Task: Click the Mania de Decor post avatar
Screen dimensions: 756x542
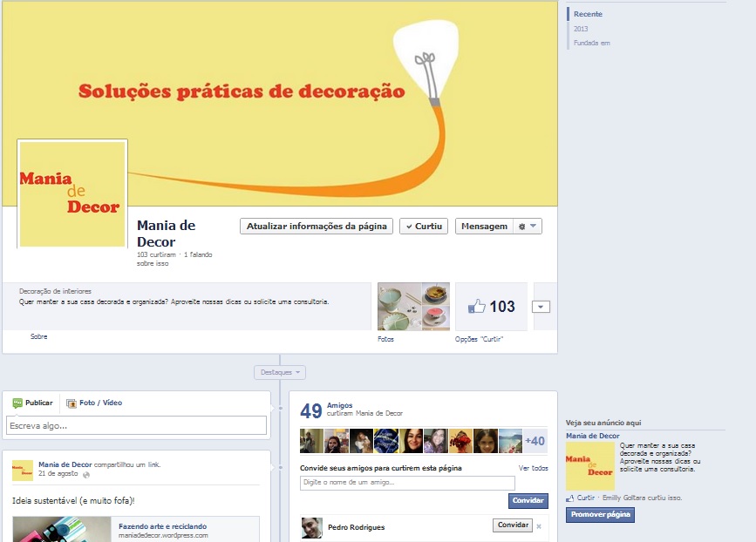Action: pyautogui.click(x=23, y=471)
